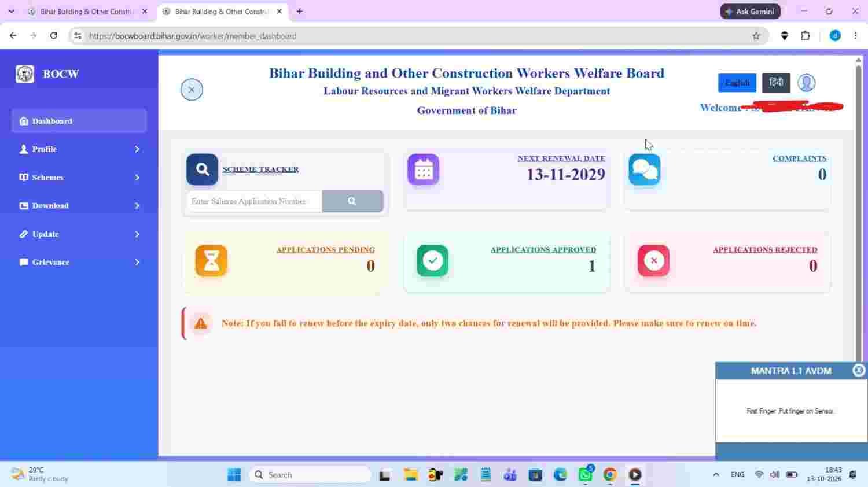Click the Scheme Tracker magnifier icon

(x=202, y=169)
